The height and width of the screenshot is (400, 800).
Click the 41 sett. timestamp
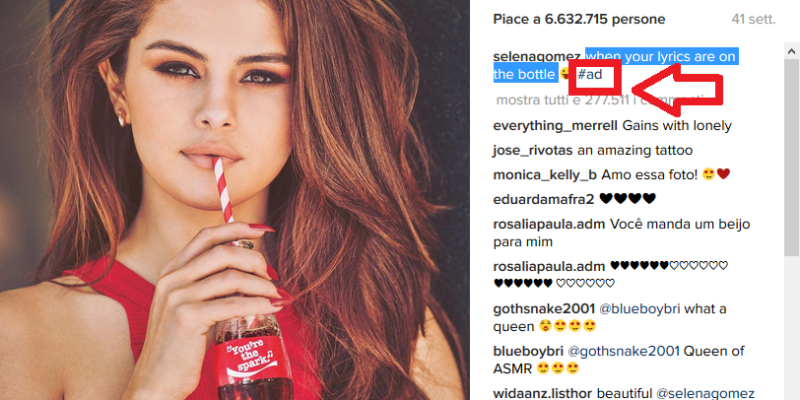pos(753,20)
